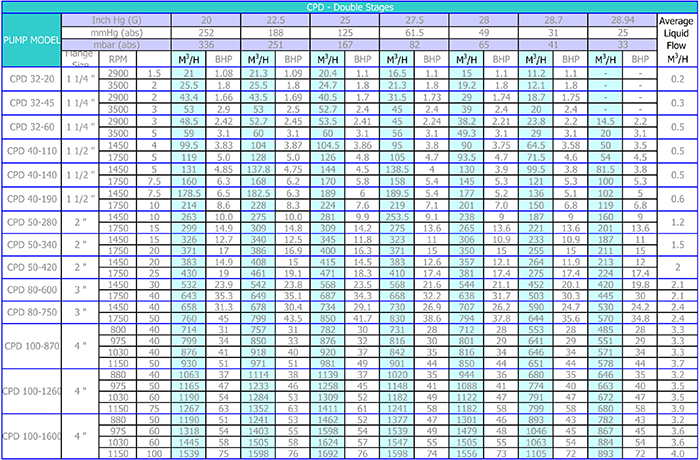Click the CPD 100-870 pump model
Screen dimensions: 700x460
(x=32, y=347)
